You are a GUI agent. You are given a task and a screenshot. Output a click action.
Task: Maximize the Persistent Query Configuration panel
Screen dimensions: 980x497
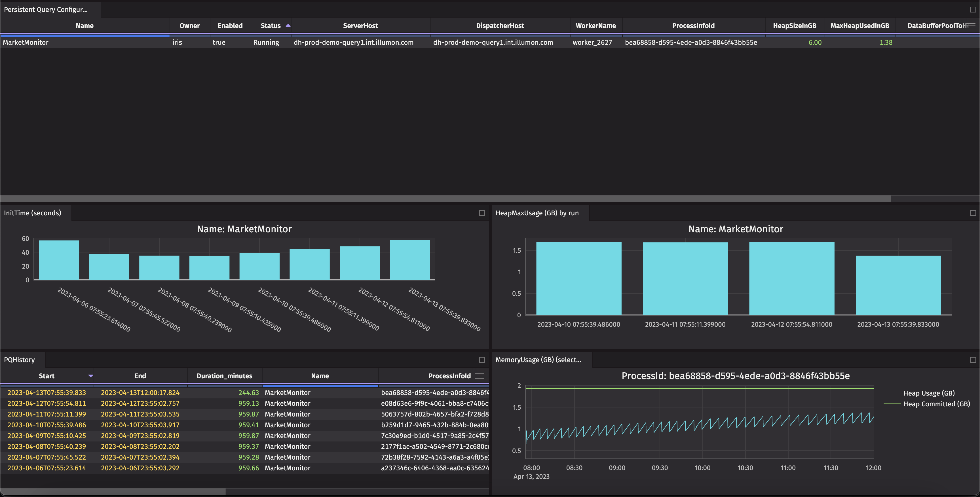point(973,10)
